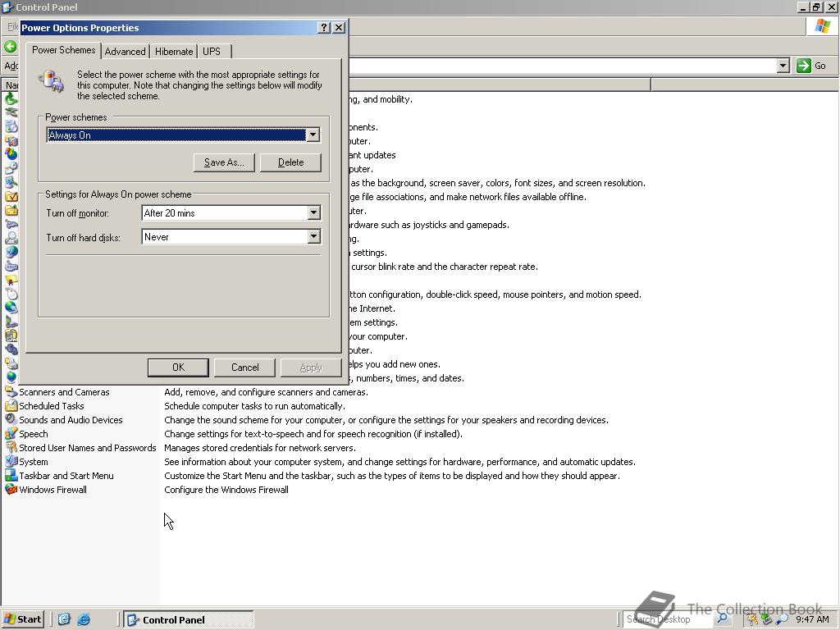840x630 pixels.
Task: Click Windows flag logo in Control Panel toolbar
Action: point(822,26)
